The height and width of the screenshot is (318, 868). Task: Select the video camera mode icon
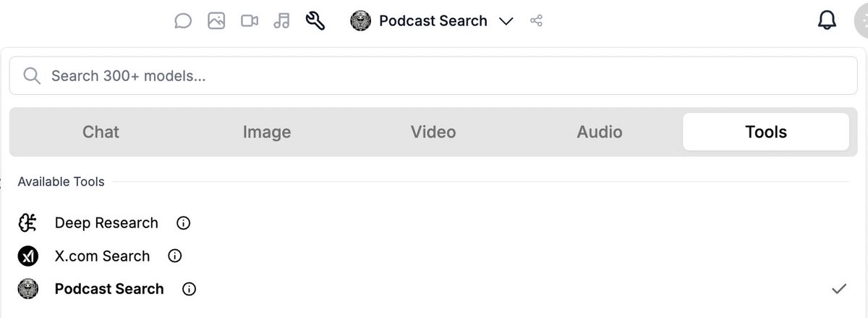250,21
